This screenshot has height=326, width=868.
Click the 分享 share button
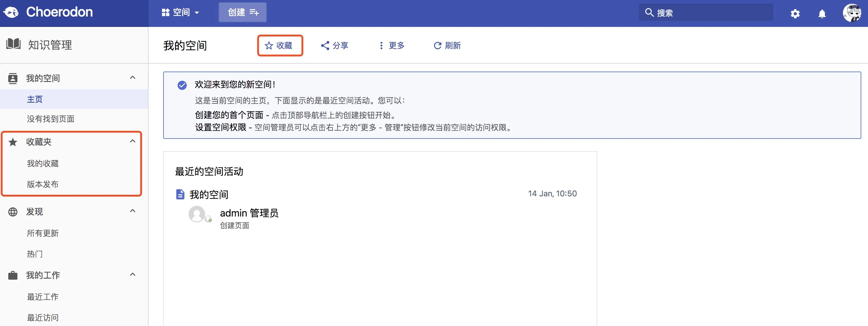pyautogui.click(x=334, y=46)
